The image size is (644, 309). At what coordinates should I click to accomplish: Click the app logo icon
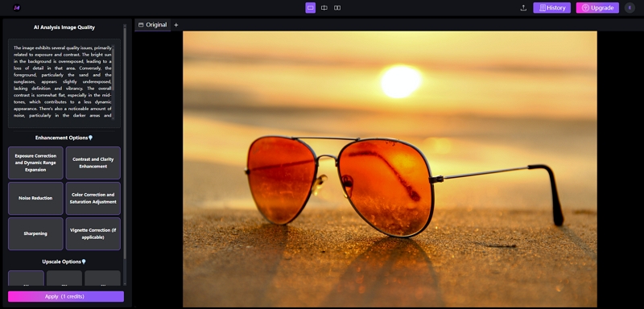(16, 8)
